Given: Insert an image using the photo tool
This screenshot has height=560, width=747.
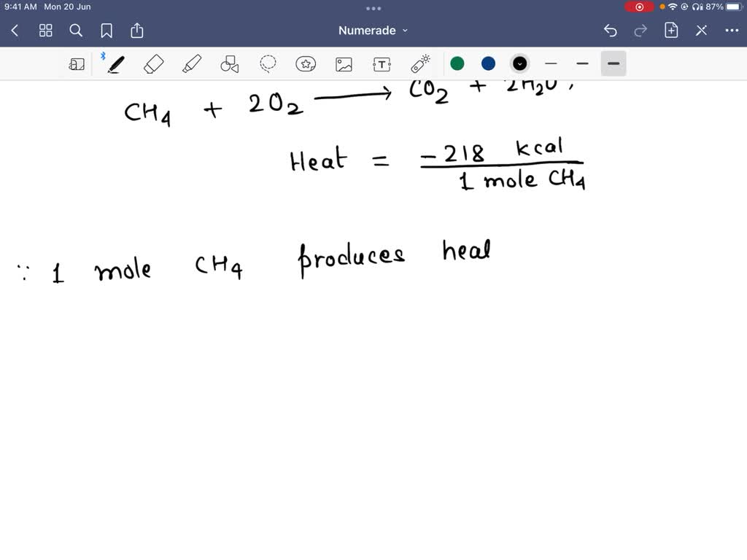Looking at the screenshot, I should click(x=344, y=63).
